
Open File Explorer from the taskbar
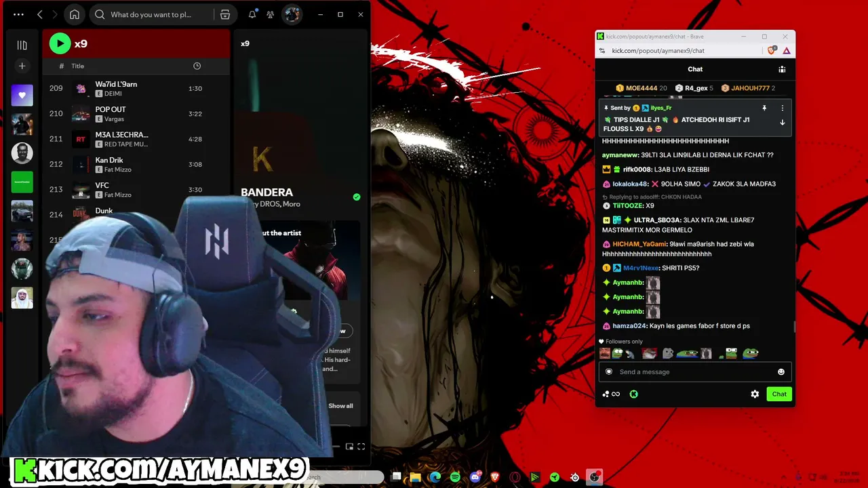(x=415, y=477)
